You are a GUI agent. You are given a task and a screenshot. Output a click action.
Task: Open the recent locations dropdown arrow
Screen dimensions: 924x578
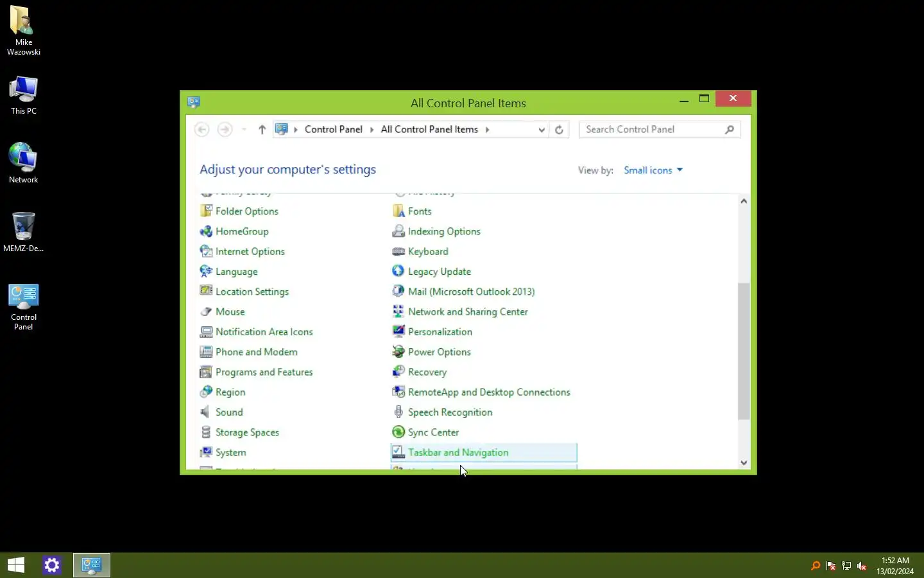[x=244, y=130]
